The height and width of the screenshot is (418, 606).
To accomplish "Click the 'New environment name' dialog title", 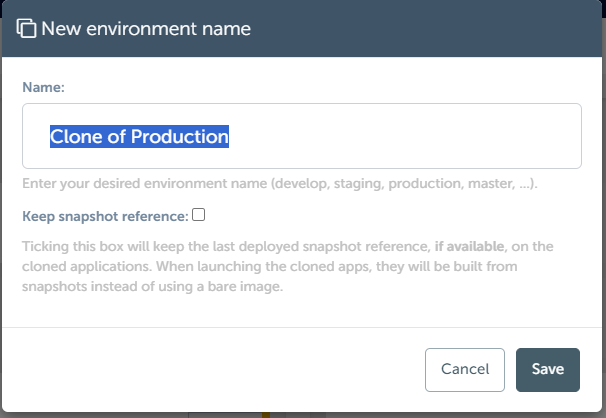I will point(146,29).
